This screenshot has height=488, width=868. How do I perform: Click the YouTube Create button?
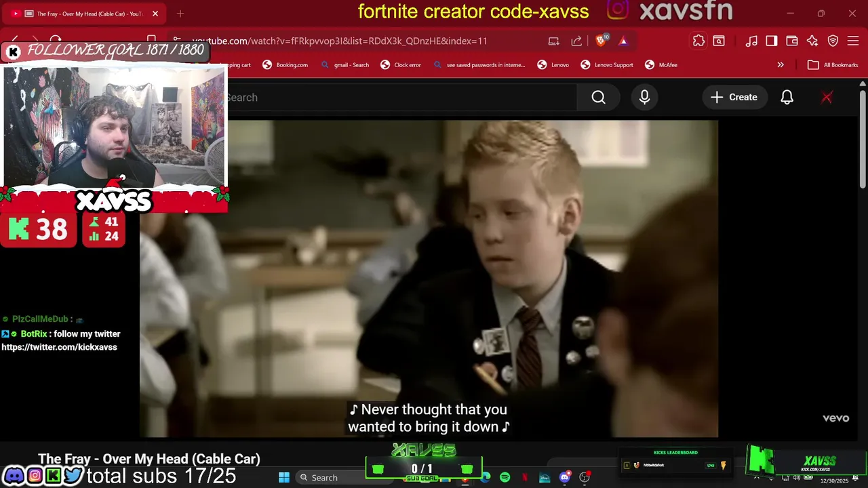tap(734, 98)
